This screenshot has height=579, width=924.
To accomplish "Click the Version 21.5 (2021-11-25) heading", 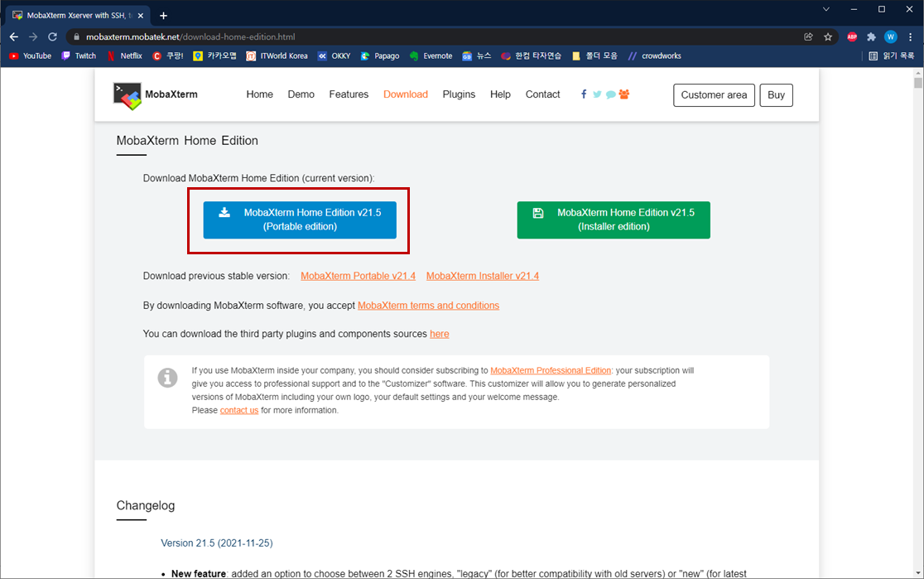I will [x=217, y=543].
